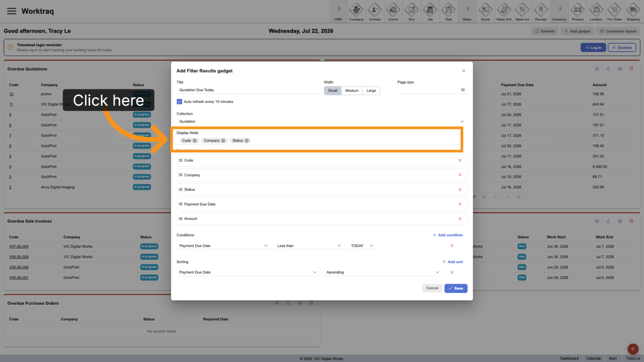644x362 pixels.
Task: Open the Task module icon
Action: 448,12
